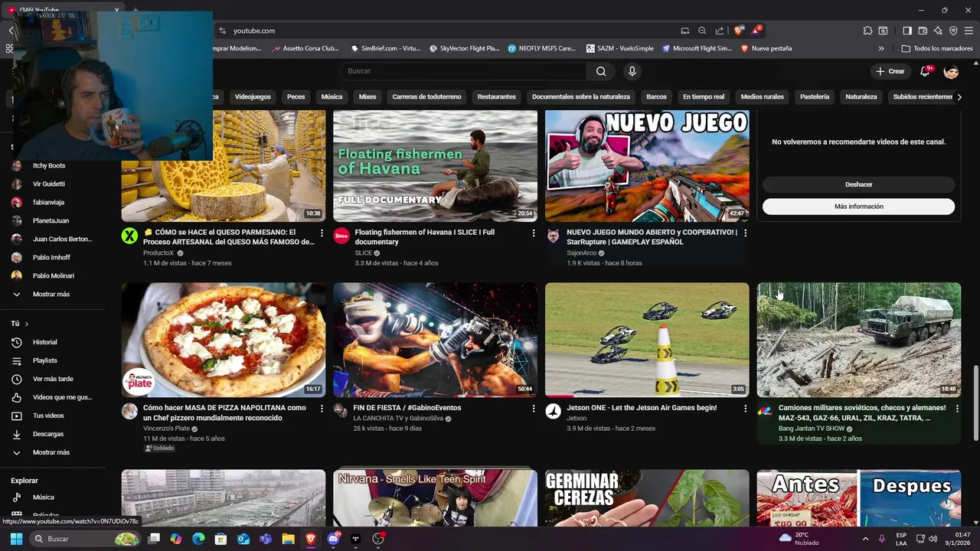Open Brave VPN shield icon
The height and width of the screenshot is (551, 980).
coord(953,31)
